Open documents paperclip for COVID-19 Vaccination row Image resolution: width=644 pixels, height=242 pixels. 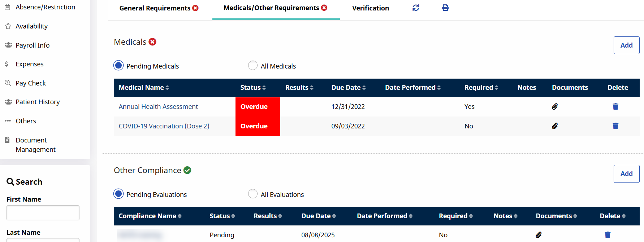(555, 126)
